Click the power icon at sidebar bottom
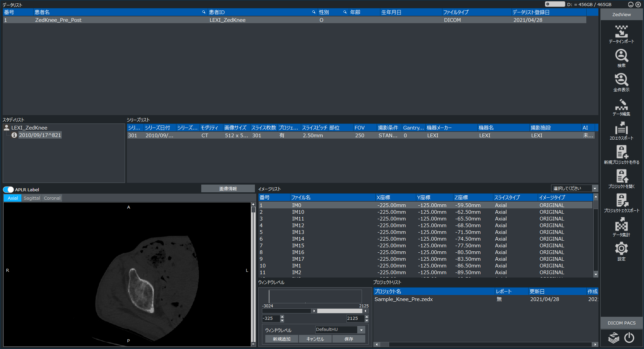Image resolution: width=644 pixels, height=349 pixels. pos(629,338)
